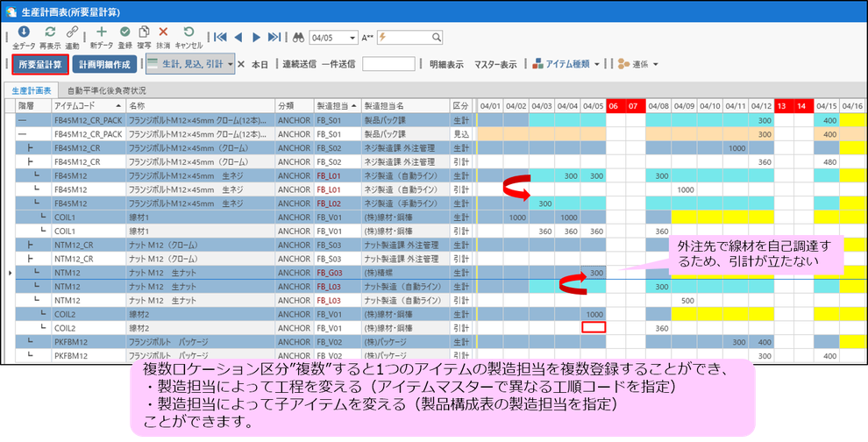Viewport: 868px width, 442px height.
Task: Click the 明細表示 button
Action: (x=447, y=65)
